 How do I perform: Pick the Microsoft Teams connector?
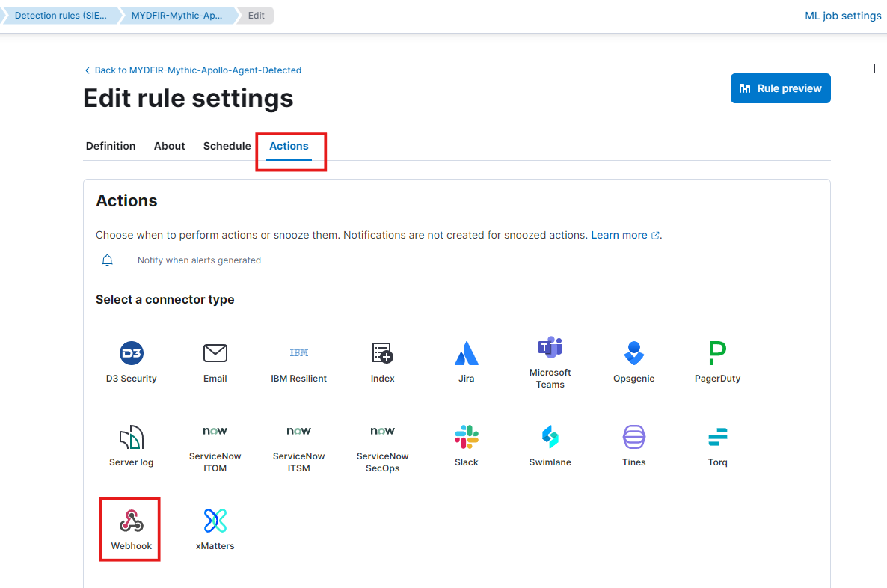pyautogui.click(x=550, y=361)
